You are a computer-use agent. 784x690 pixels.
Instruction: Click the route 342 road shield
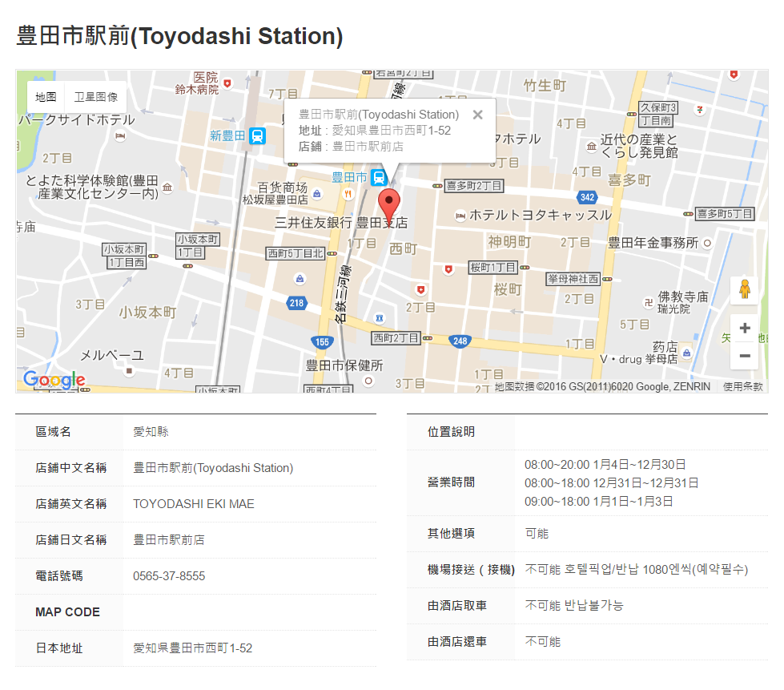(x=588, y=197)
